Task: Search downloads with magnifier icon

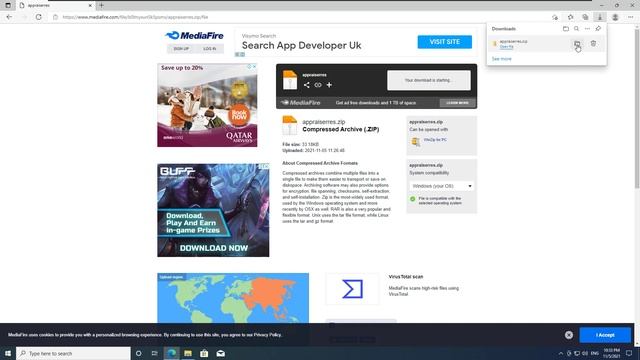Action: (x=576, y=29)
